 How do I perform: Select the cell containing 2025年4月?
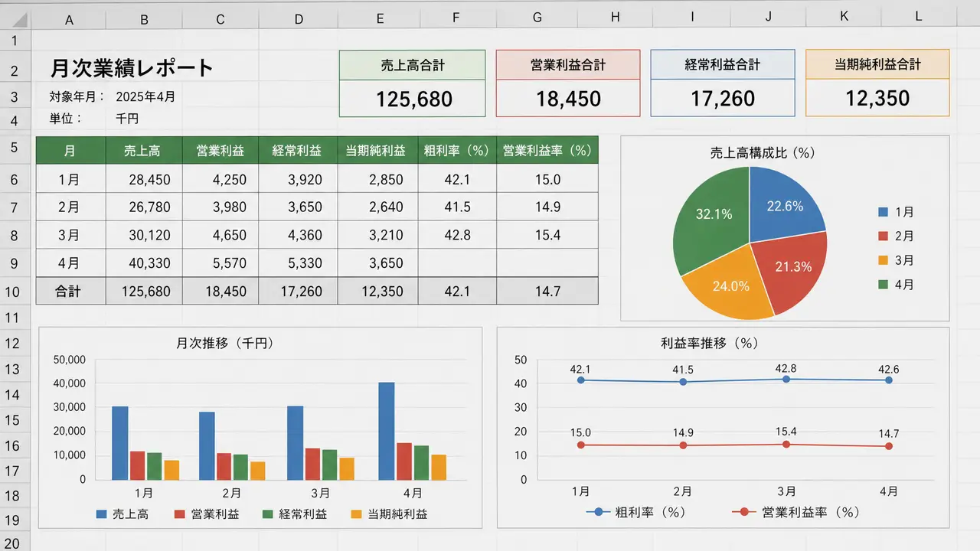145,97
